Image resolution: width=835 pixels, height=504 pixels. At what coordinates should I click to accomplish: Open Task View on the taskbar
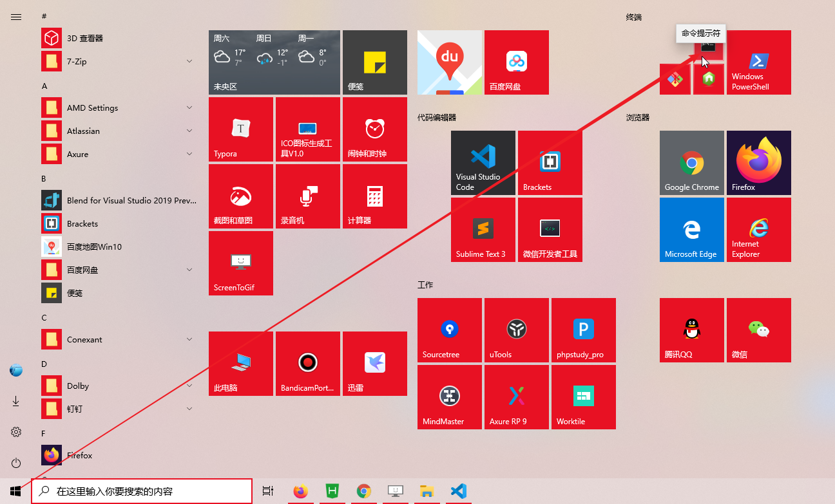coord(268,491)
